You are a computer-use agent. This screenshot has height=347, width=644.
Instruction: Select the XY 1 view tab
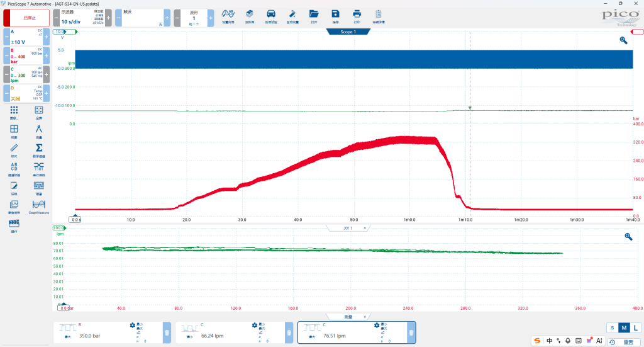(348, 228)
